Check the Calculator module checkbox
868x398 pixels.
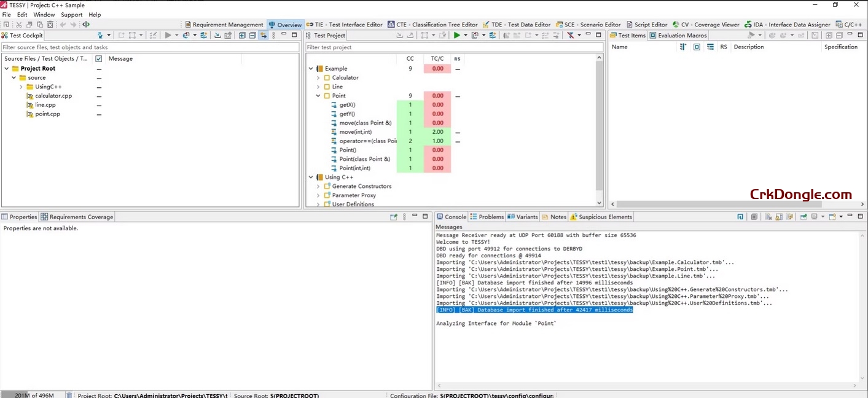click(327, 77)
